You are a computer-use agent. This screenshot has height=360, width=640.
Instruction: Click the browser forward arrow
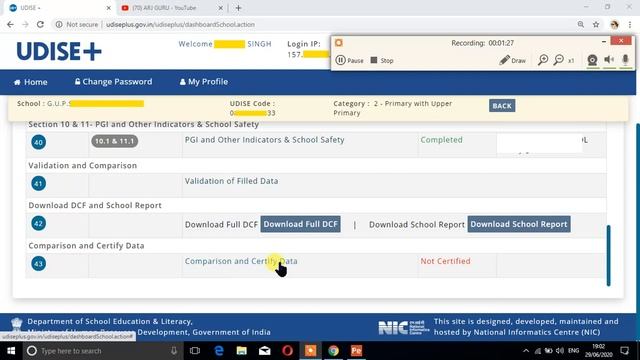tap(25, 24)
